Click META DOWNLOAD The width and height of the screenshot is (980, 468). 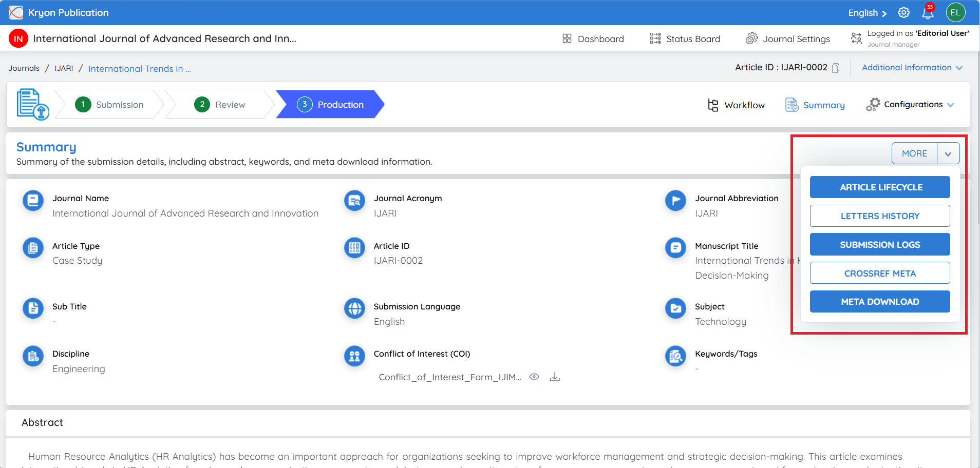coord(880,302)
